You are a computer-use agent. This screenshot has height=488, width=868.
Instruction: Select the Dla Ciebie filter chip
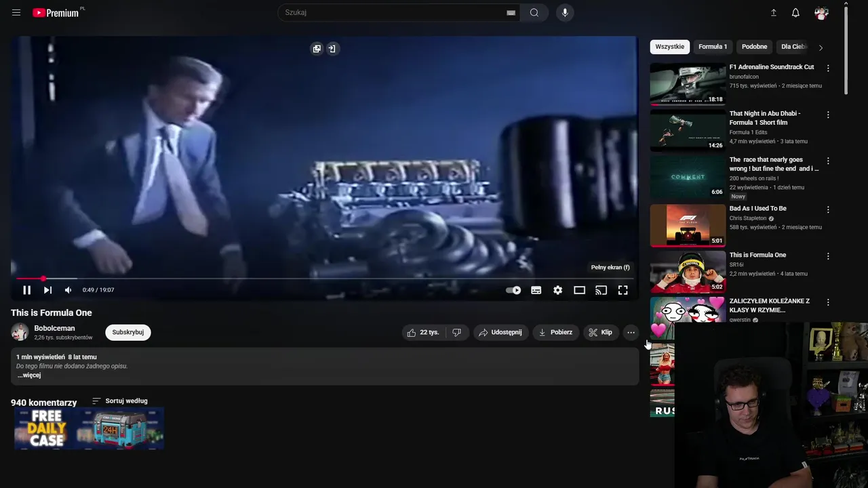(793, 47)
